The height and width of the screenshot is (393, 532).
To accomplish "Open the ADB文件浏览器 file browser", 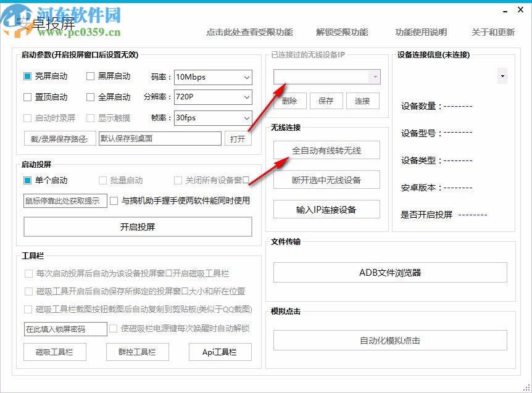I will point(391,271).
